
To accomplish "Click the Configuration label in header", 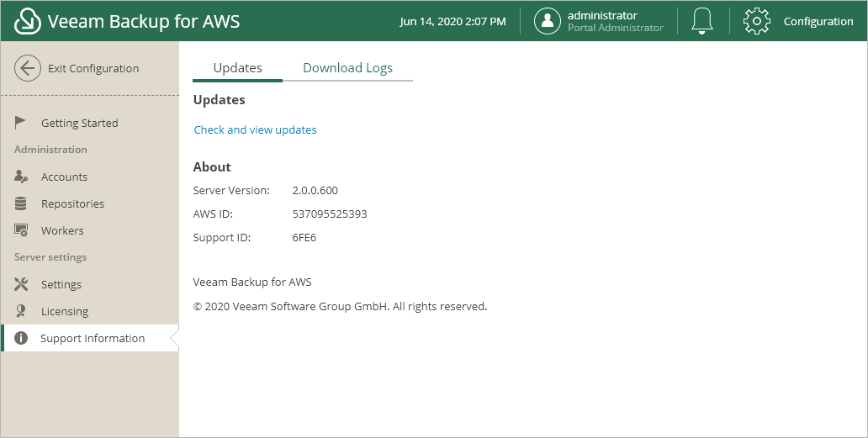I will coord(818,22).
